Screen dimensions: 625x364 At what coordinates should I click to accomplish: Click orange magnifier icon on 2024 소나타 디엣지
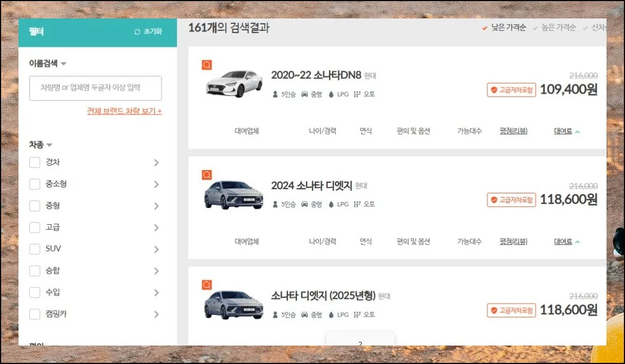coord(207,175)
